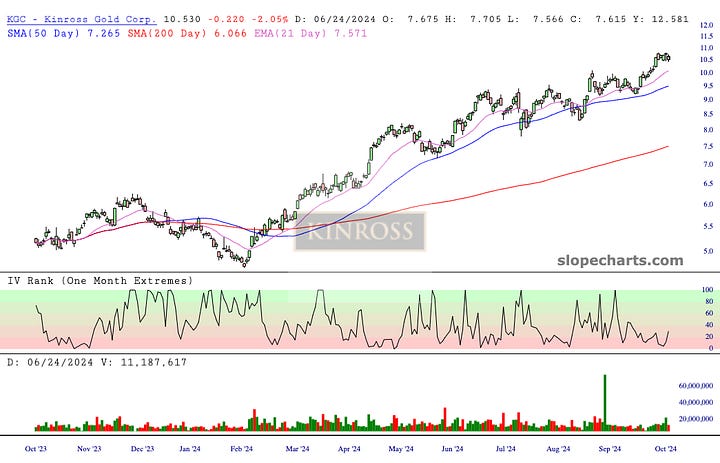Screen dimensions: 720x463
Task: Click the Oct '24 axis label
Action: (666, 449)
